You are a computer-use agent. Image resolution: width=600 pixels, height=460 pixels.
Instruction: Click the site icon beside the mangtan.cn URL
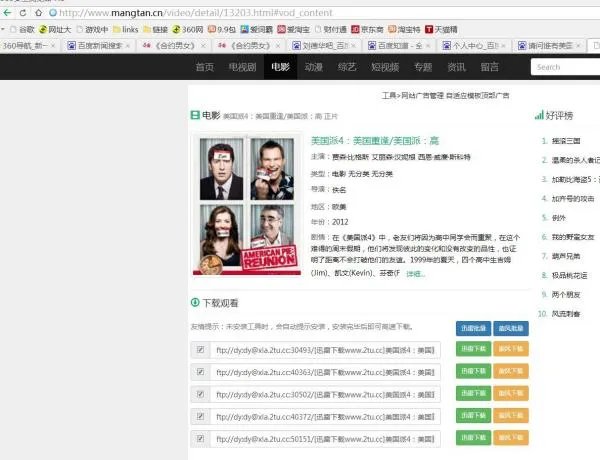click(x=53, y=13)
